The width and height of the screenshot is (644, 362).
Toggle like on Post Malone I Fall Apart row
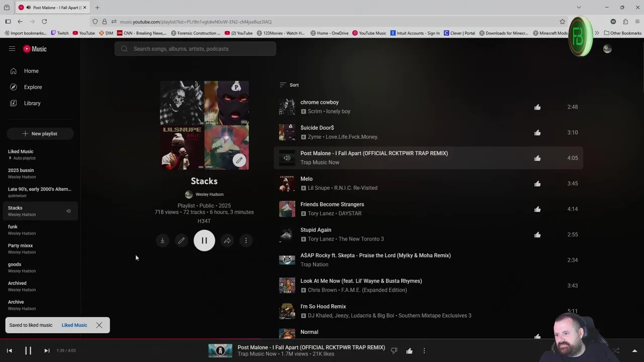pyautogui.click(x=537, y=158)
